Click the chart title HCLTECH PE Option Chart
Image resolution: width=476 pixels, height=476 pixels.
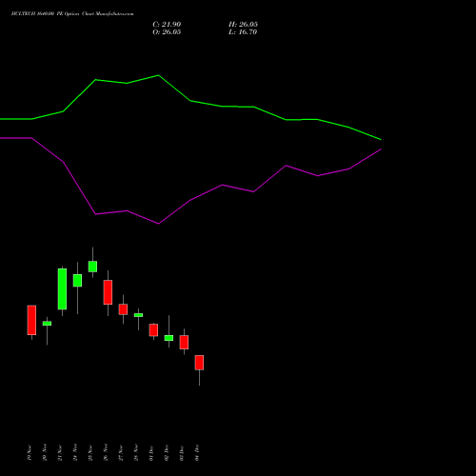[72, 14]
